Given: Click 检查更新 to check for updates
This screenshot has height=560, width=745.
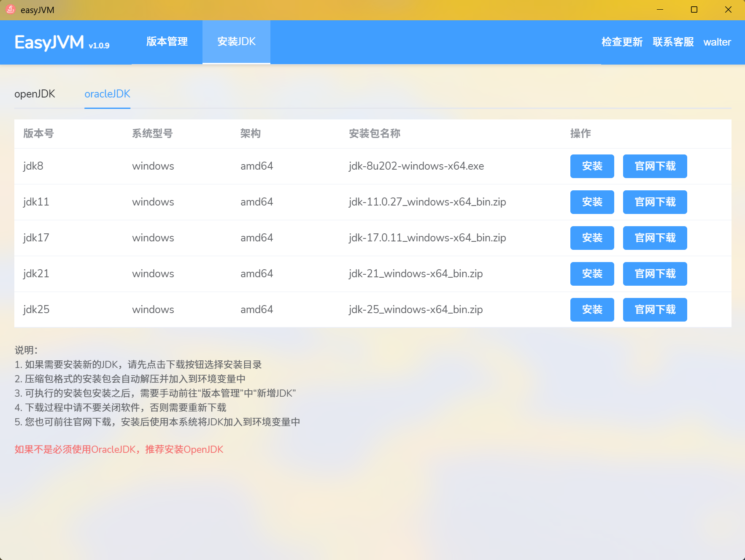Looking at the screenshot, I should point(622,42).
